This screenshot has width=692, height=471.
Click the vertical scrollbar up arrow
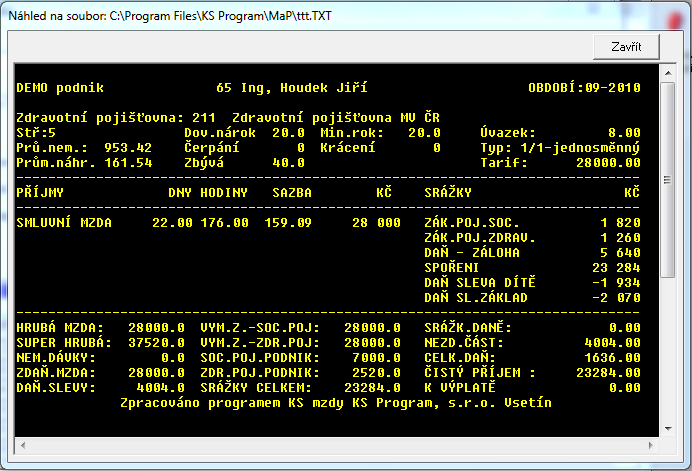pos(668,73)
